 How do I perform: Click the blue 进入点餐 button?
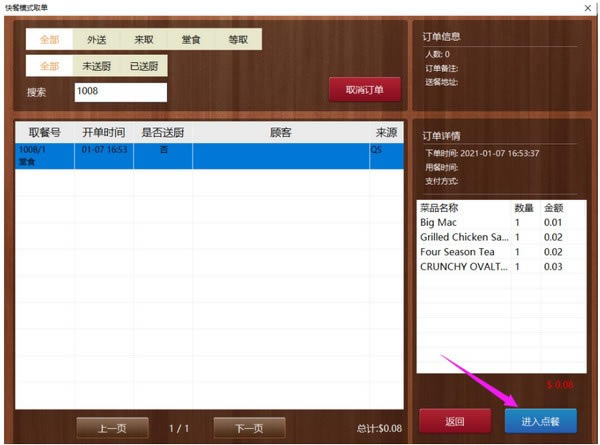coord(540,421)
